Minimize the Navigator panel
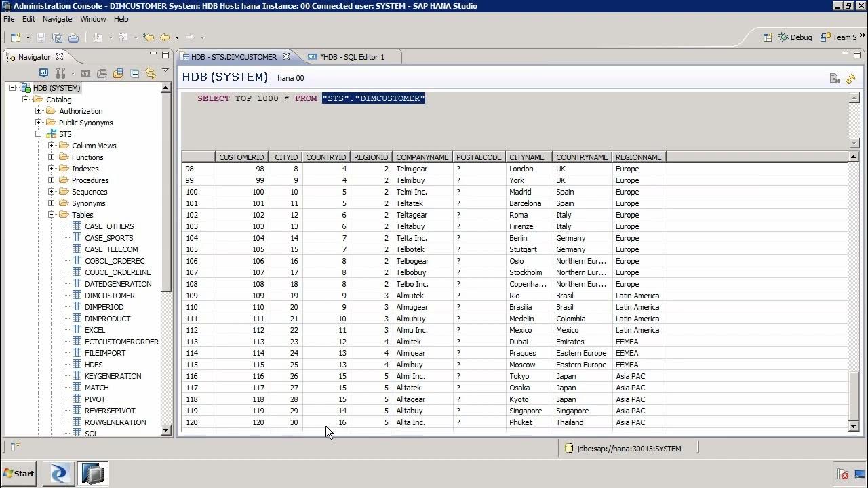The width and height of the screenshot is (868, 488). (153, 55)
